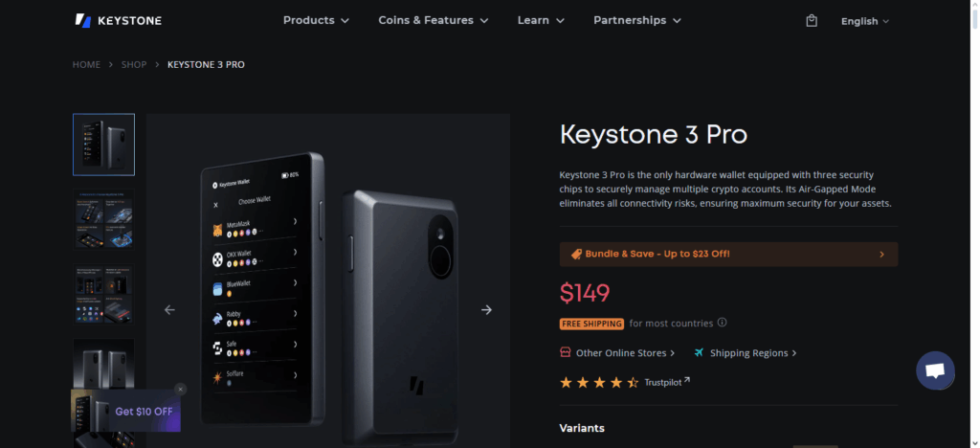The height and width of the screenshot is (448, 980).
Task: Click the previous image arrow
Action: point(170,309)
